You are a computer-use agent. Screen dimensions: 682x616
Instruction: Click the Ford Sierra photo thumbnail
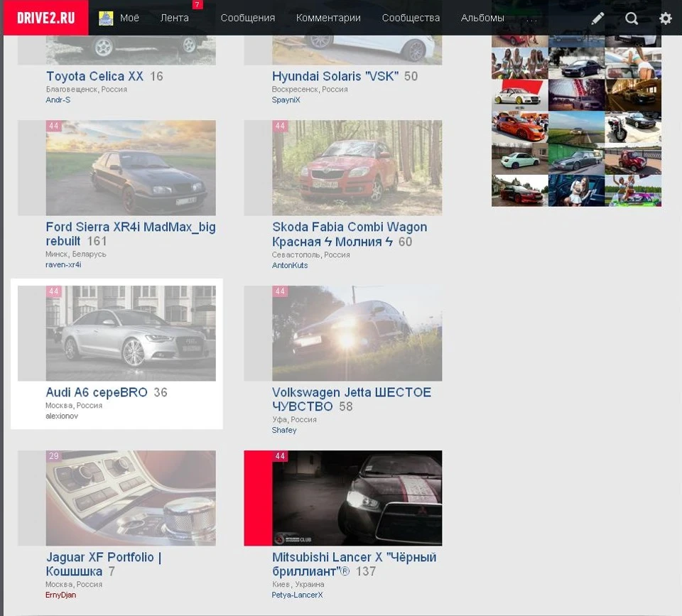pyautogui.click(x=131, y=168)
